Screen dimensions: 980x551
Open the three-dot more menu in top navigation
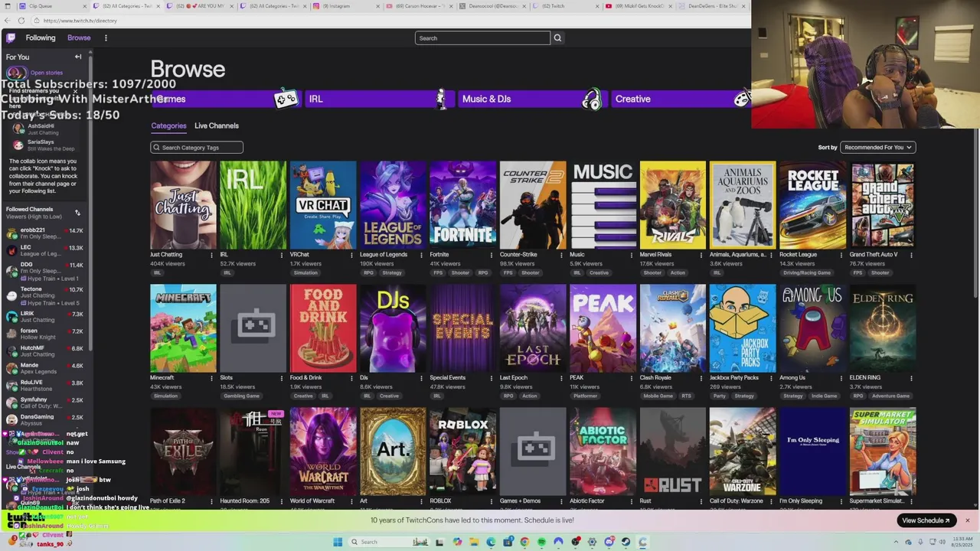(x=106, y=37)
